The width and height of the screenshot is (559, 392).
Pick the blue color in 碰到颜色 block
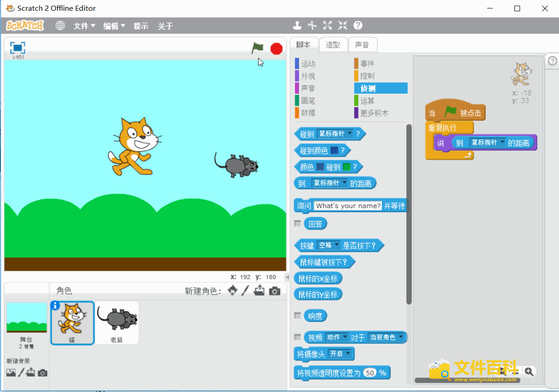coord(335,150)
